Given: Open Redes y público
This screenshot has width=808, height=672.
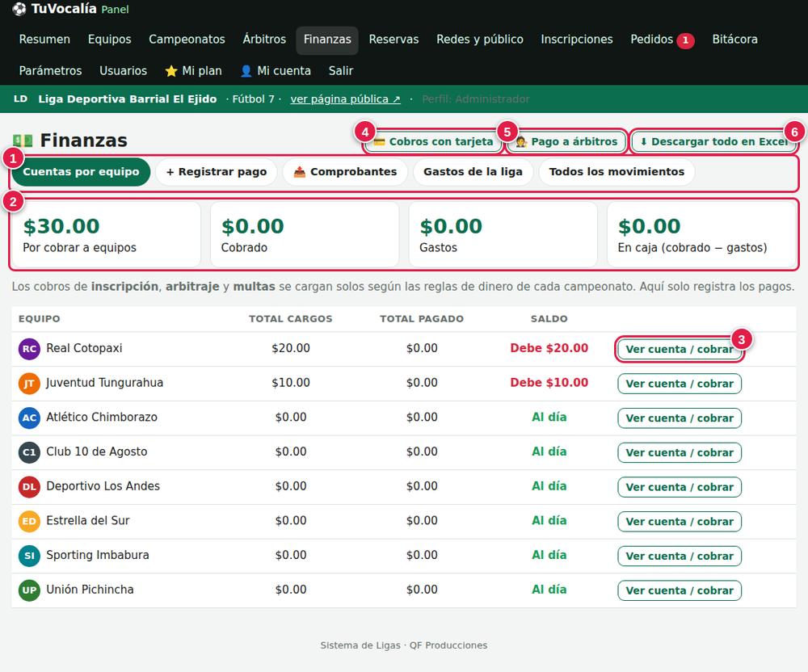Looking at the screenshot, I should point(480,40).
